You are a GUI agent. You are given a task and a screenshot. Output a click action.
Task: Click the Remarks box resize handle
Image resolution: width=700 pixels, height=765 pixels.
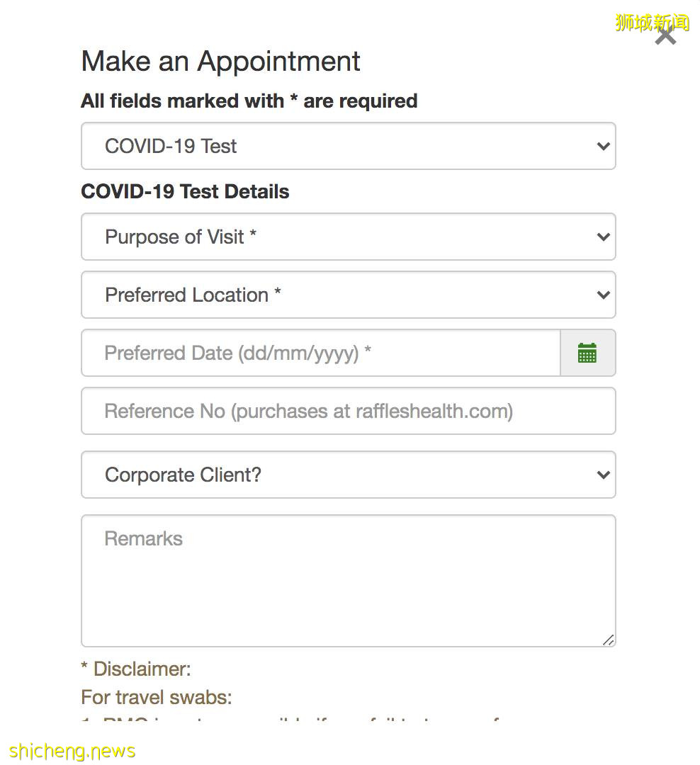tap(609, 640)
